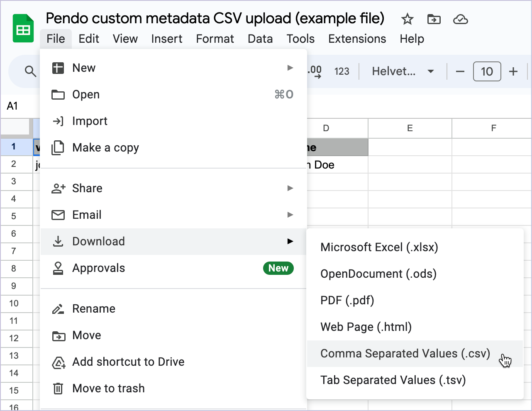Open the Tools menu
The width and height of the screenshot is (532, 411).
coord(300,39)
